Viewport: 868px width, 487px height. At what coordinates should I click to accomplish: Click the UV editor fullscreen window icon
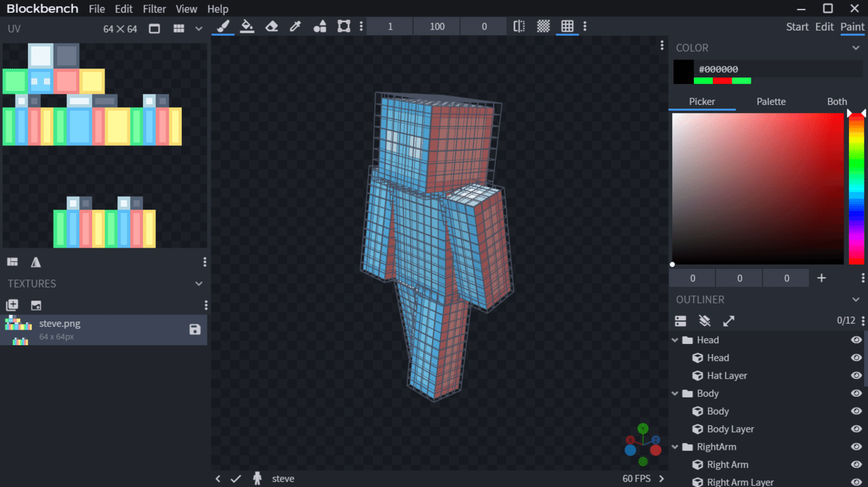point(154,28)
